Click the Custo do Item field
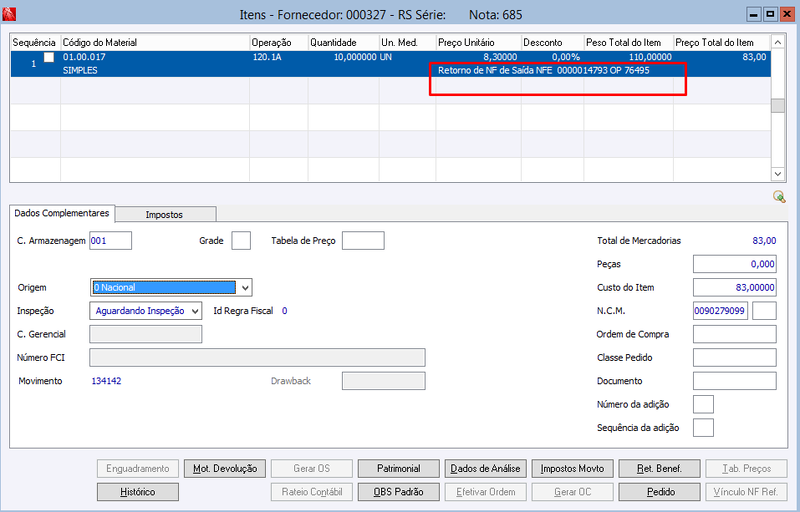This screenshot has height=512, width=800. (x=735, y=288)
